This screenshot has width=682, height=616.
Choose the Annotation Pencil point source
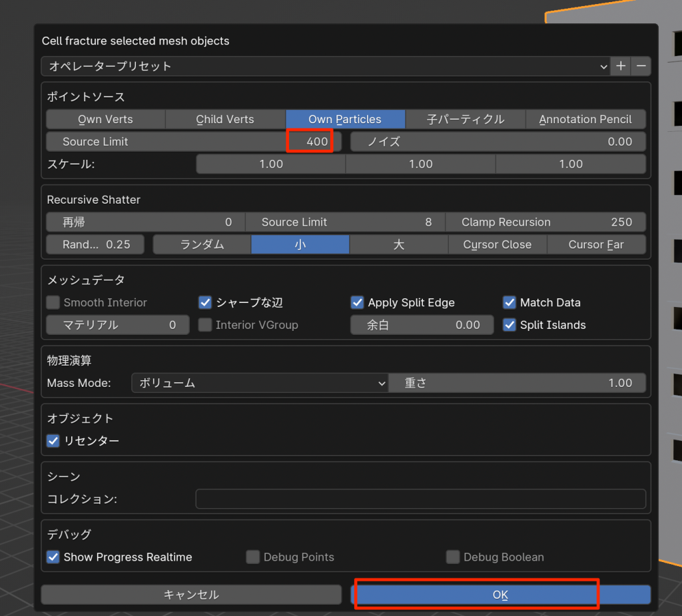click(x=585, y=119)
